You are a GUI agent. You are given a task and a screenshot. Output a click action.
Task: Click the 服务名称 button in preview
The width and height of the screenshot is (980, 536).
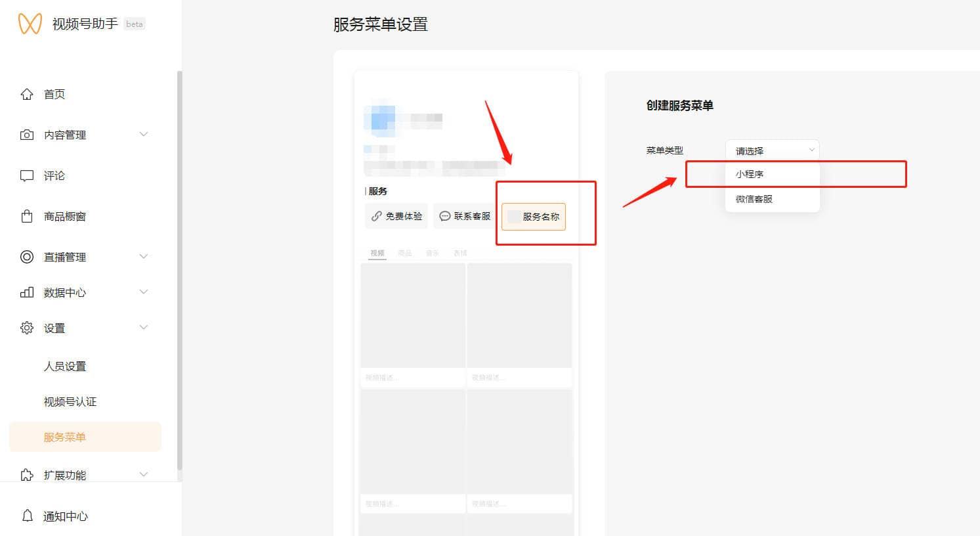coord(534,217)
